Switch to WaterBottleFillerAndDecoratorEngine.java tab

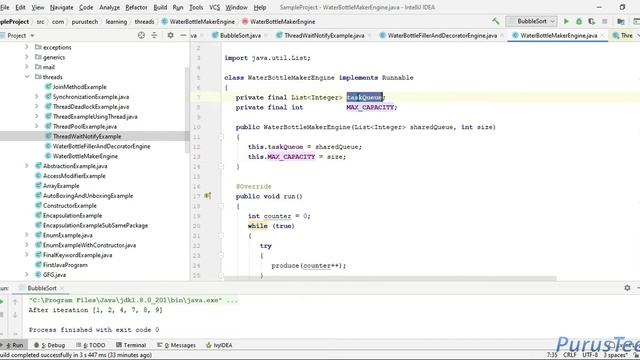(x=442, y=36)
